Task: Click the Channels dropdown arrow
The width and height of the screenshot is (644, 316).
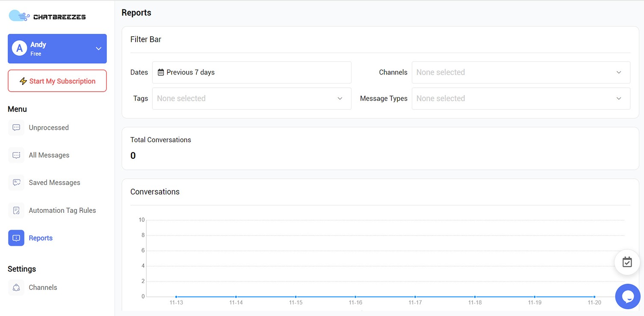Action: (619, 72)
